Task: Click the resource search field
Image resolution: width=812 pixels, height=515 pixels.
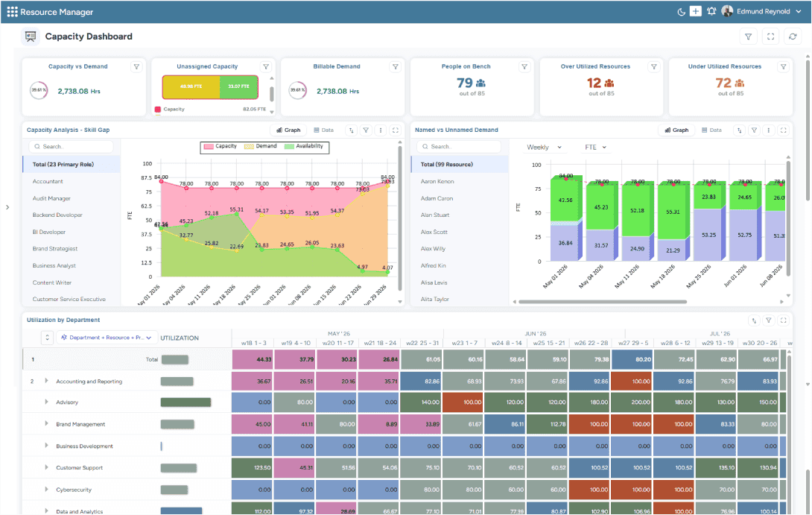Action: coord(460,147)
